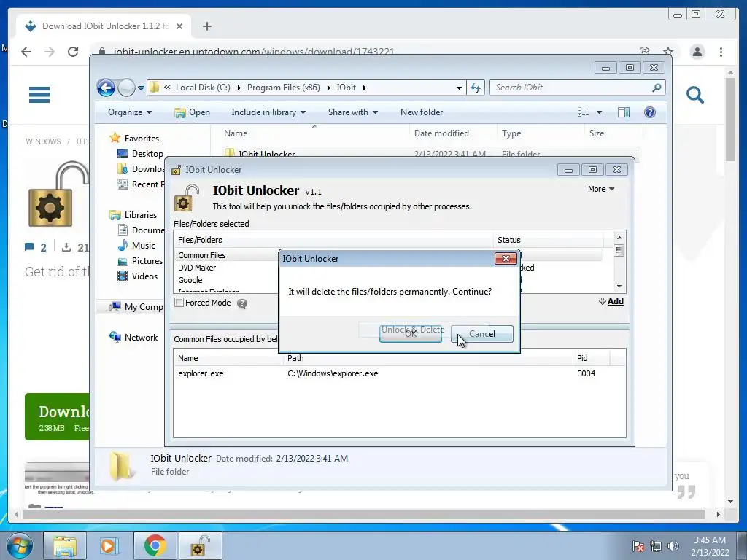Open the Chrome three-dot menu

(721, 52)
